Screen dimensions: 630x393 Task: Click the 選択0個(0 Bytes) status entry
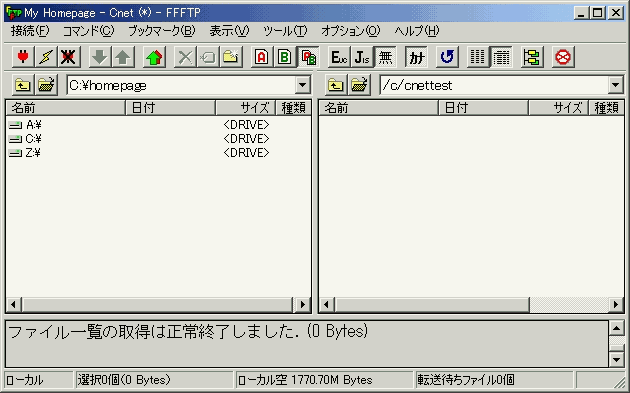coord(154,380)
